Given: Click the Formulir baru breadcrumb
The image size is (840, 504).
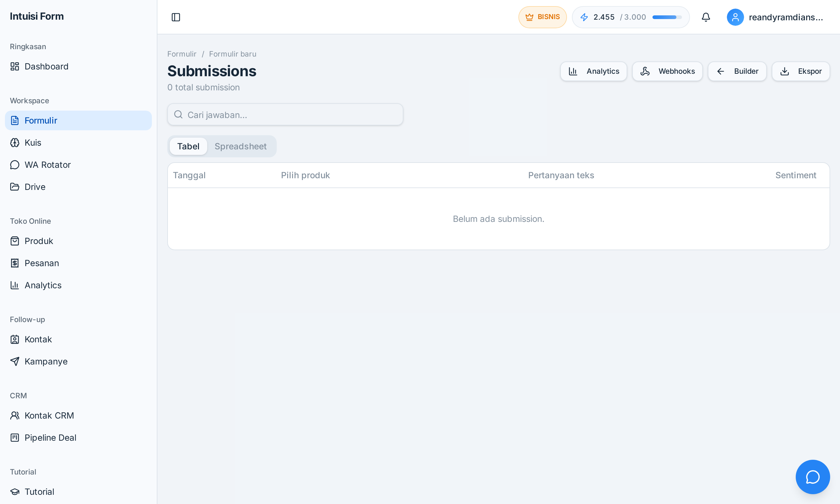Looking at the screenshot, I should (x=232, y=54).
